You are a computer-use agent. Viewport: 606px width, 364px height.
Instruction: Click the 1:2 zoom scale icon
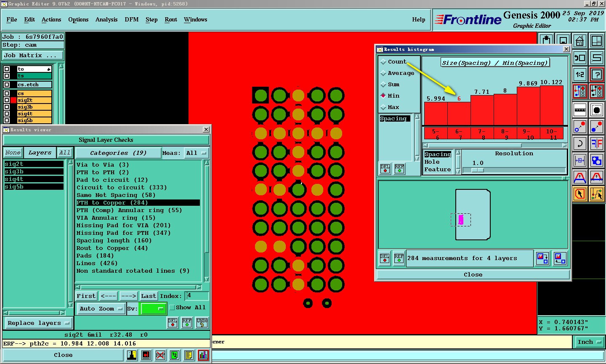pos(580,74)
